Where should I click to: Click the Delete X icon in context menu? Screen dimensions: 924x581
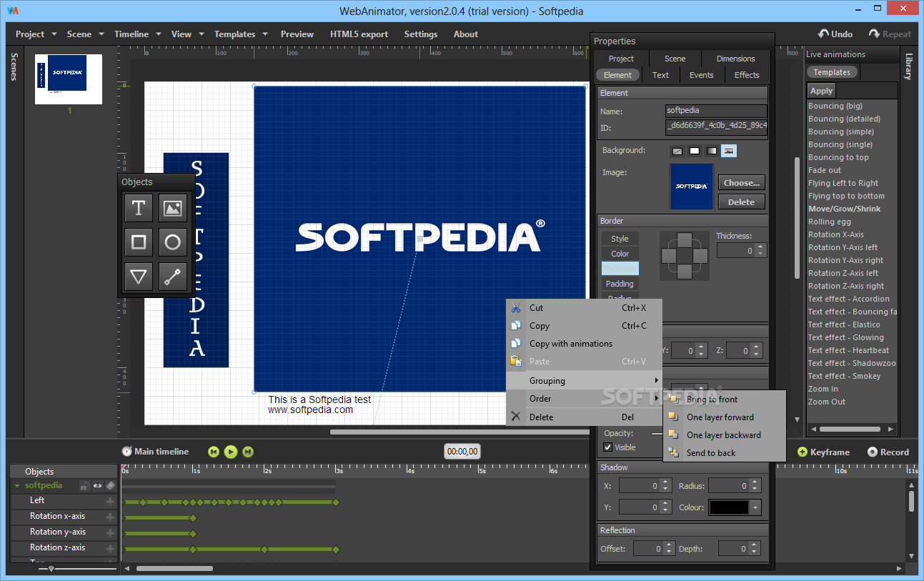(516, 417)
